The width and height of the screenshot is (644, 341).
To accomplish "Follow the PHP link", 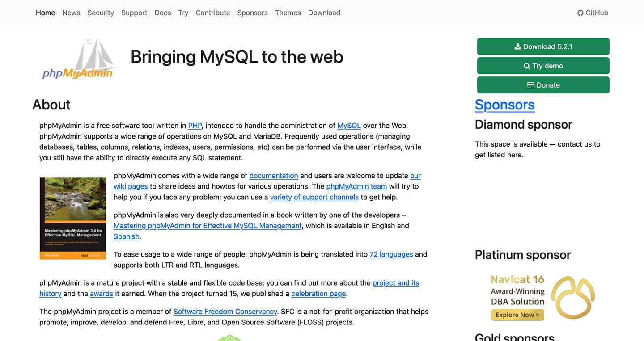I will pyautogui.click(x=195, y=126).
